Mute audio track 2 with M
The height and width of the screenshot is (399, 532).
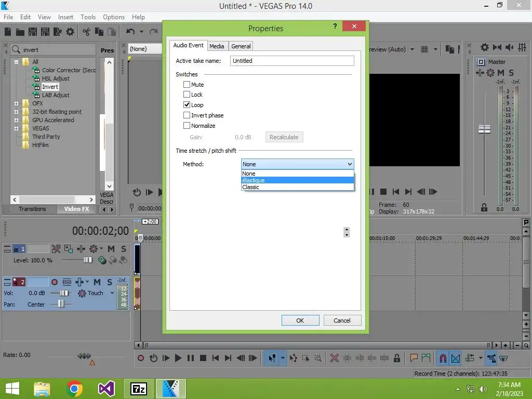pyautogui.click(x=97, y=282)
